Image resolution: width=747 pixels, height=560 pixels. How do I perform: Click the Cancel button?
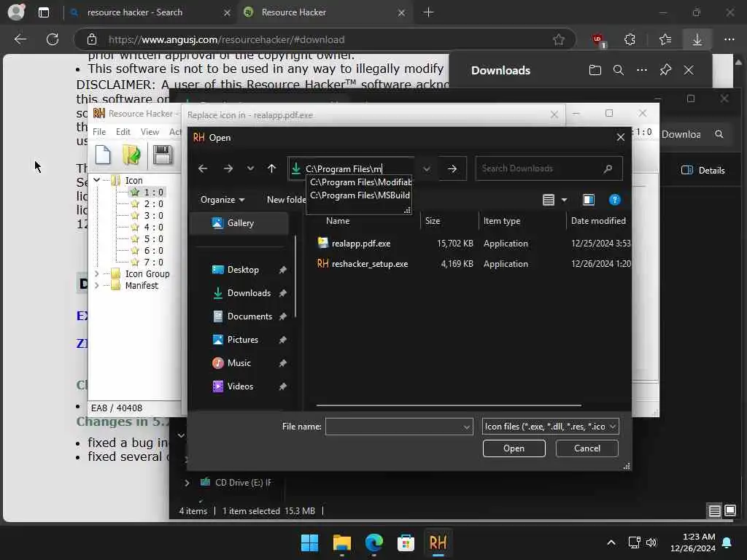tap(587, 448)
